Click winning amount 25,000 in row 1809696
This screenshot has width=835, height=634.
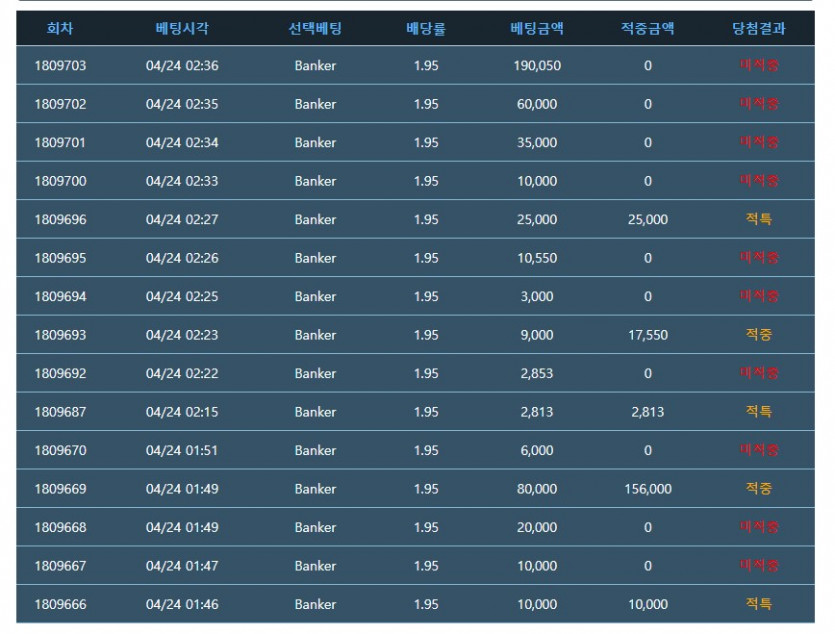click(648, 219)
